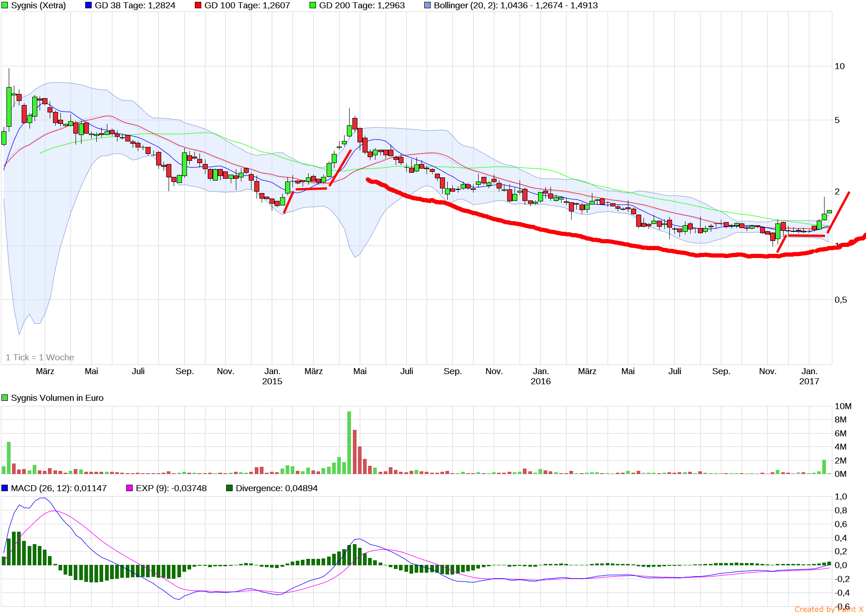Click the MACD axis label 1,0

click(841, 497)
